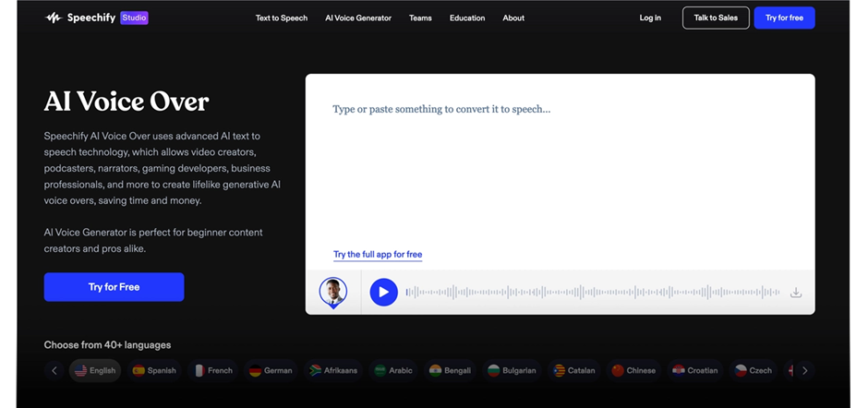Select the Spanish language chip
The height and width of the screenshot is (408, 868).
(154, 370)
